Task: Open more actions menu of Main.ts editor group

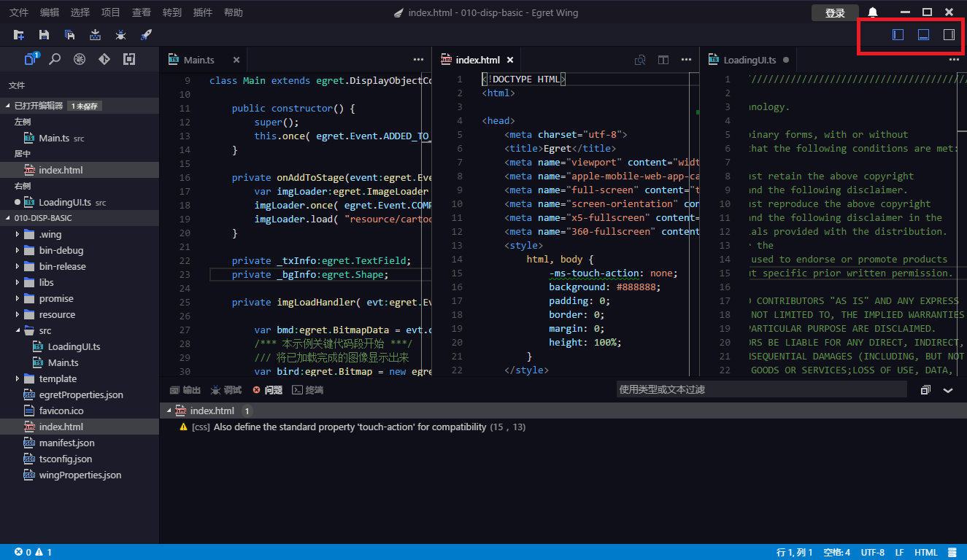Action: tap(418, 61)
